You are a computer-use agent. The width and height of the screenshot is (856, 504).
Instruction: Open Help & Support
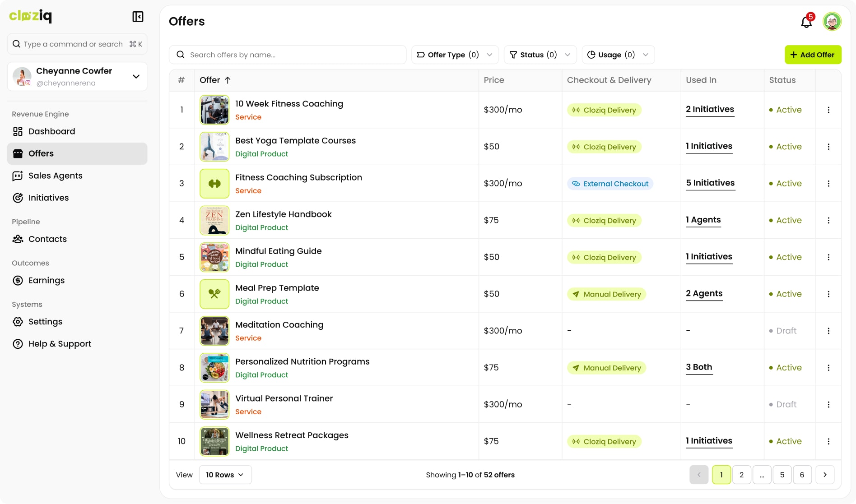[77, 344]
